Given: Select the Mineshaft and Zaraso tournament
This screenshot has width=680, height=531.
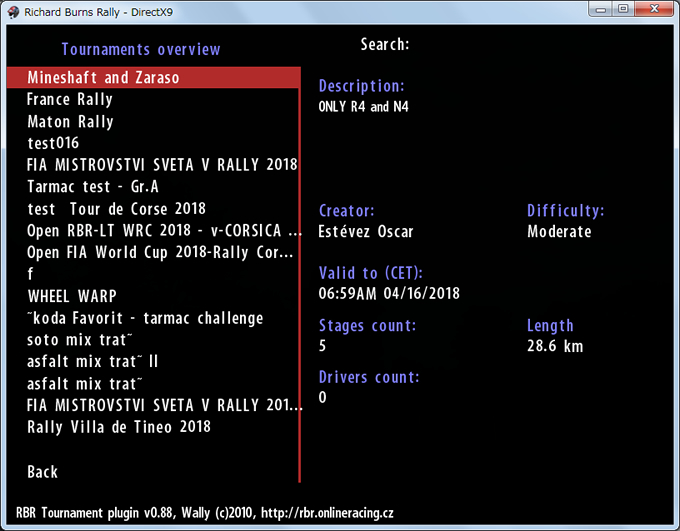Looking at the screenshot, I should [154, 78].
